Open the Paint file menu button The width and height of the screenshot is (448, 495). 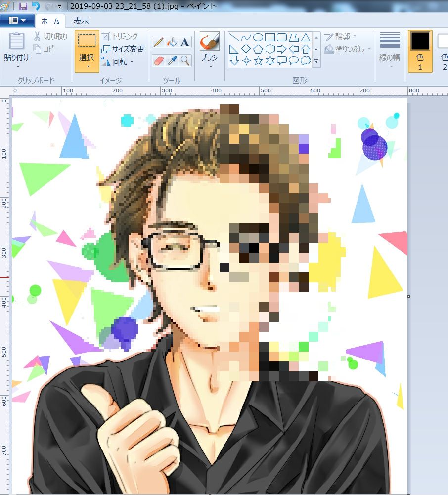(17, 20)
